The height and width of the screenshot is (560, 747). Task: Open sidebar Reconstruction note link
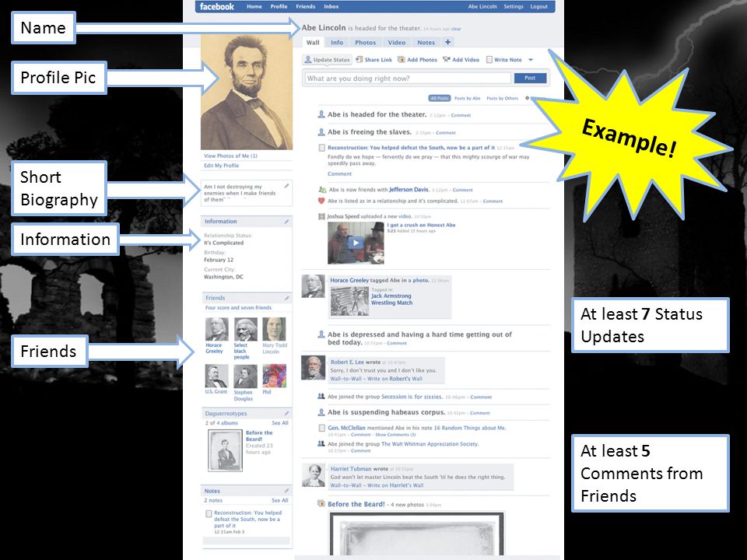click(x=247, y=519)
